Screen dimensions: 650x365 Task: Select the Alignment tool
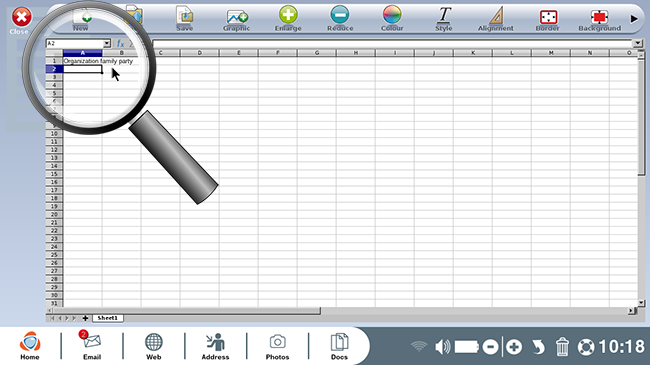pos(495,18)
